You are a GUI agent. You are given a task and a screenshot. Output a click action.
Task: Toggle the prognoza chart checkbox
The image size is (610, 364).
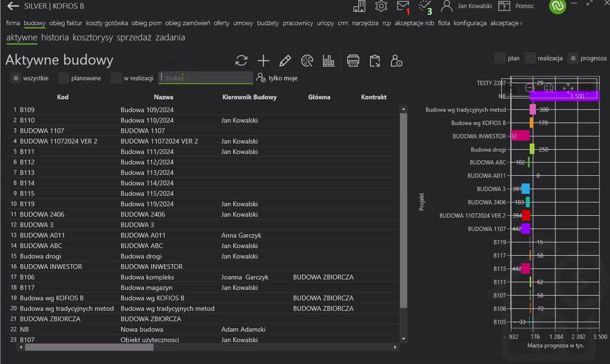tap(573, 58)
